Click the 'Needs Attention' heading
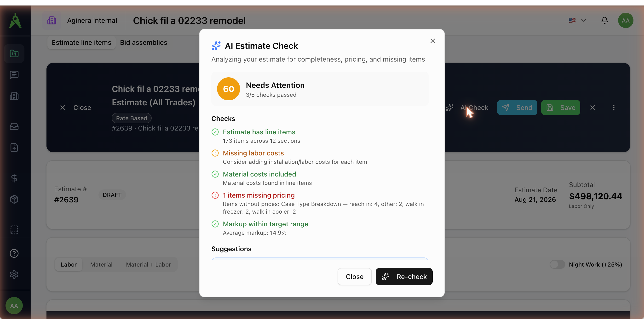Screen dimensions: 644x319 [x=275, y=85]
